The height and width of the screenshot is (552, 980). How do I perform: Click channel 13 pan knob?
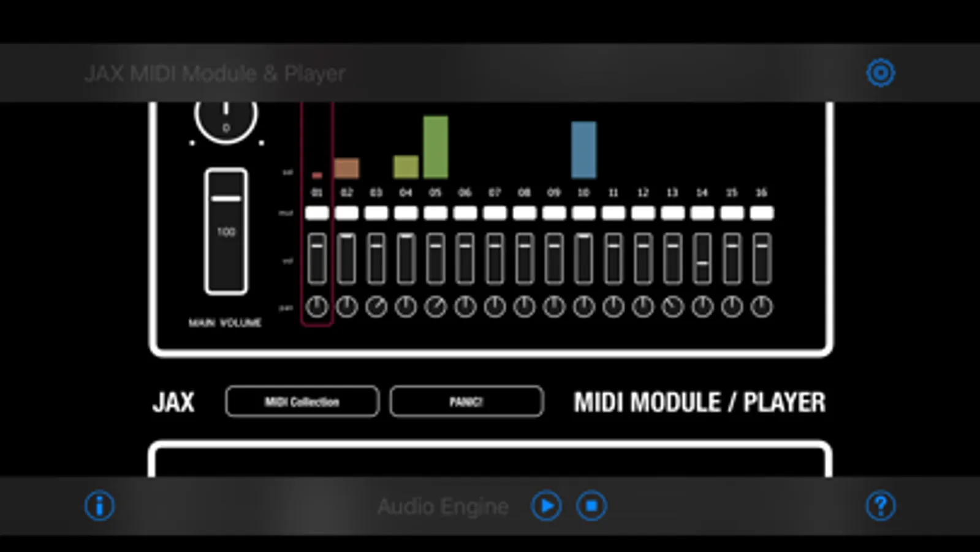click(x=672, y=307)
